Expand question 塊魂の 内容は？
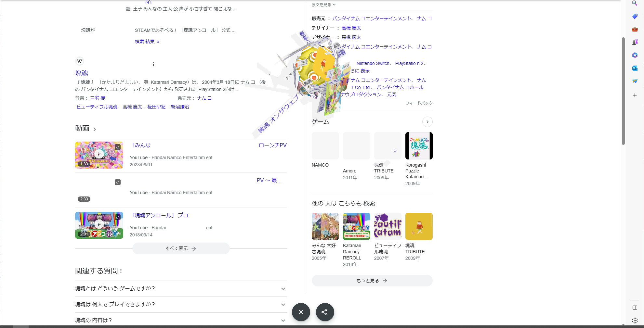 181,320
